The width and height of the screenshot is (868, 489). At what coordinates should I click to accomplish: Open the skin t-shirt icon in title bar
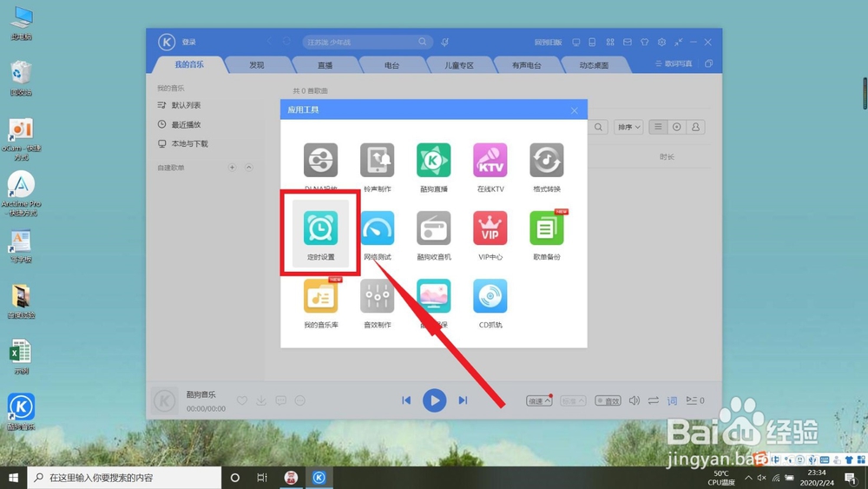644,42
